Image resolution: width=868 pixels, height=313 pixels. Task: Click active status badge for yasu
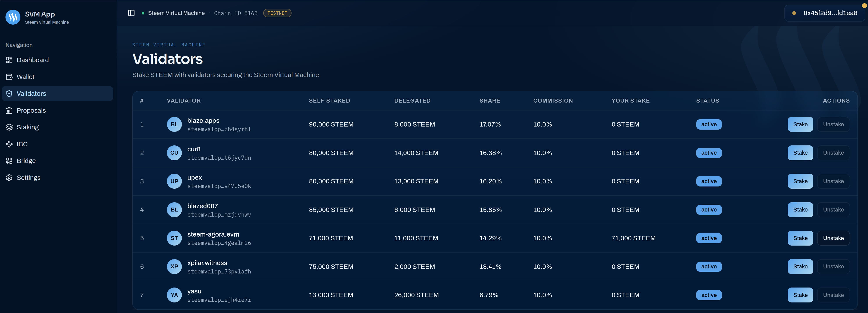click(709, 295)
